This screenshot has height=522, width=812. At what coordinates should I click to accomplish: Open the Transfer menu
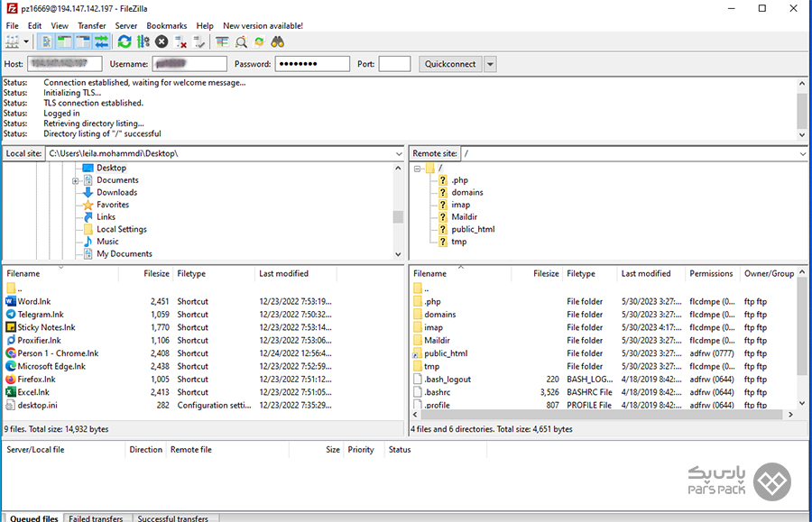92,25
